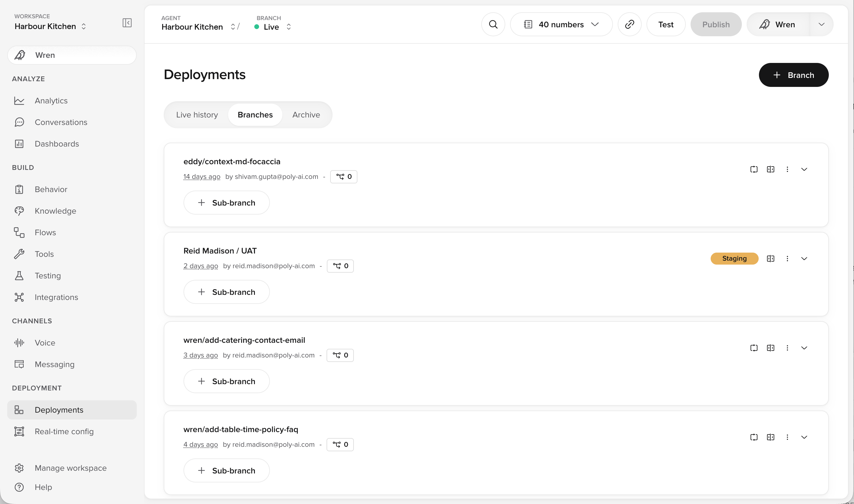This screenshot has width=854, height=504.
Task: Open compare icon on Reid Madison / UAT
Action: [770, 259]
